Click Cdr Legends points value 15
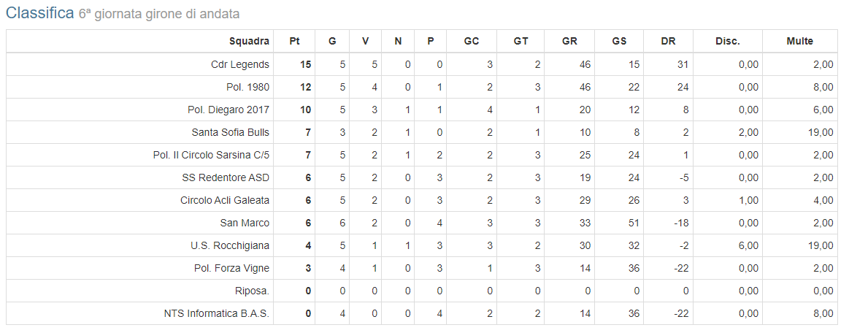 (x=306, y=65)
